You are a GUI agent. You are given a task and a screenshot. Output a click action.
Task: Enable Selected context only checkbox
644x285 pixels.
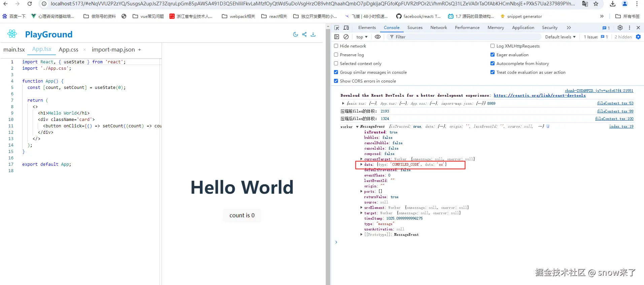tap(336, 63)
